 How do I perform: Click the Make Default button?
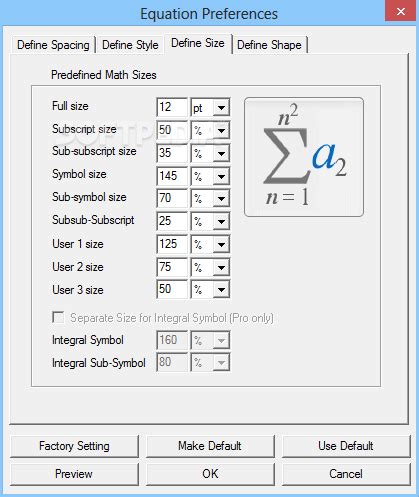210,446
